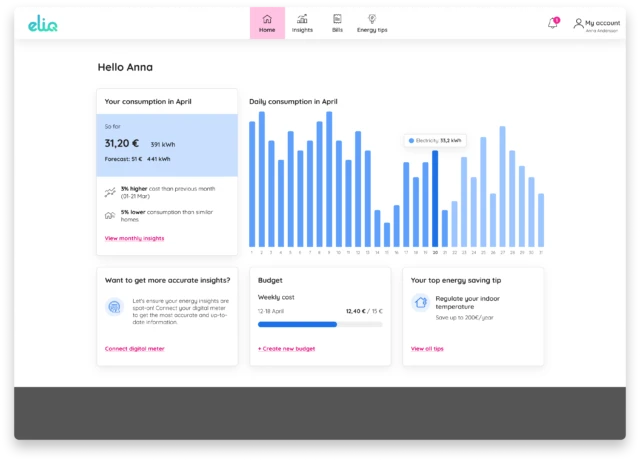
Task: Click the Home house icon
Action: [x=267, y=19]
